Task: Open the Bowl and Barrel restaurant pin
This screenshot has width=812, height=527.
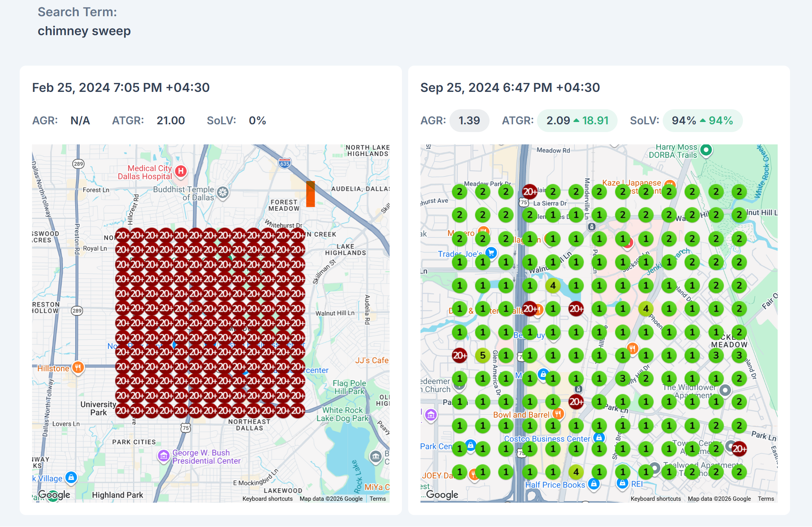Action: [558, 414]
